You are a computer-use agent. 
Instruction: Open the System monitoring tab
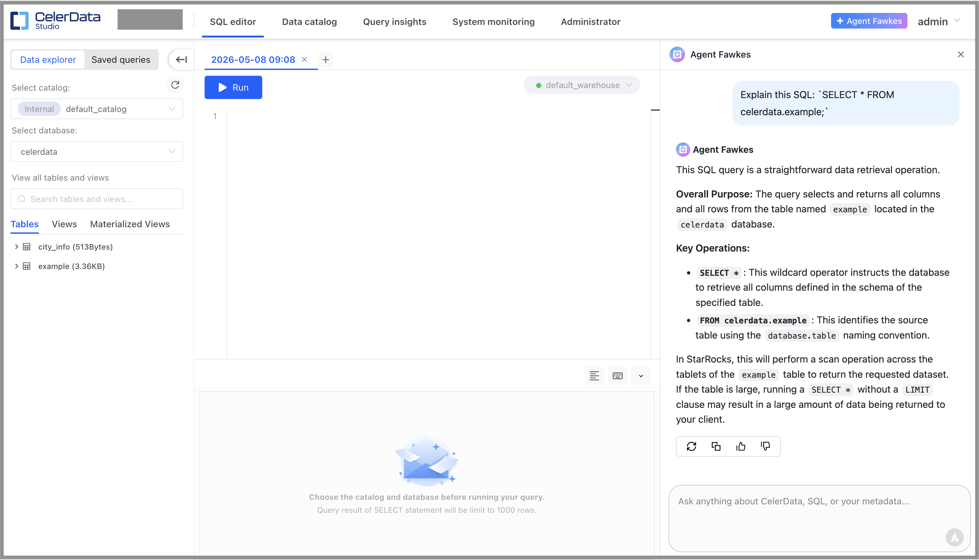[493, 22]
